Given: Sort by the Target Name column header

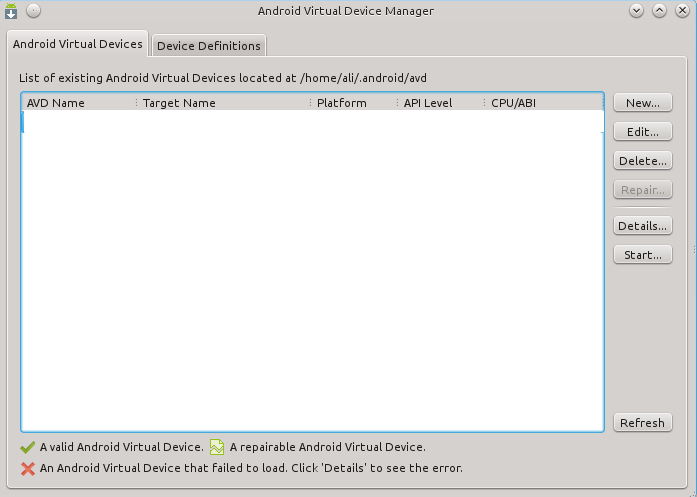Looking at the screenshot, I should coord(179,103).
